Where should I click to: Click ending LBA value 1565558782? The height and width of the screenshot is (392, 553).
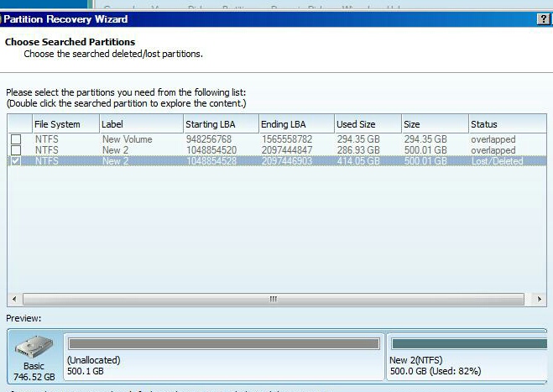point(287,139)
